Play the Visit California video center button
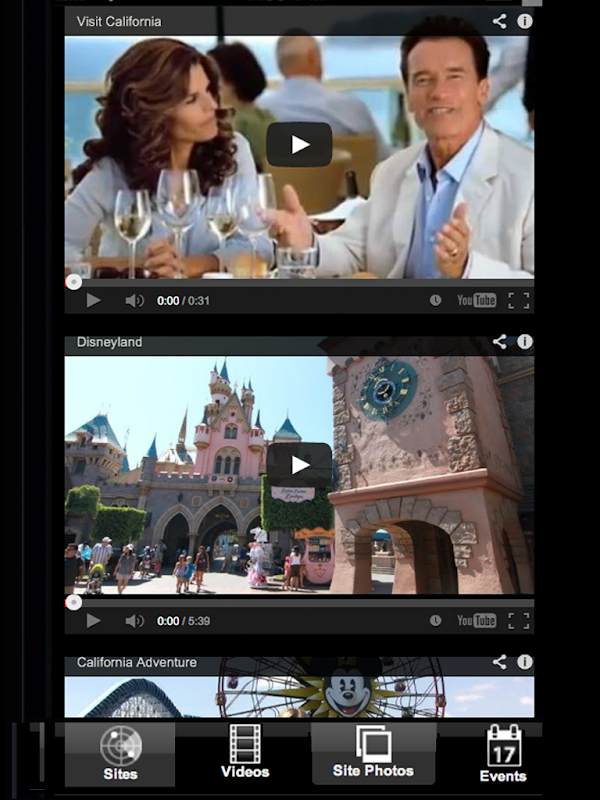The height and width of the screenshot is (800, 600). [x=299, y=144]
